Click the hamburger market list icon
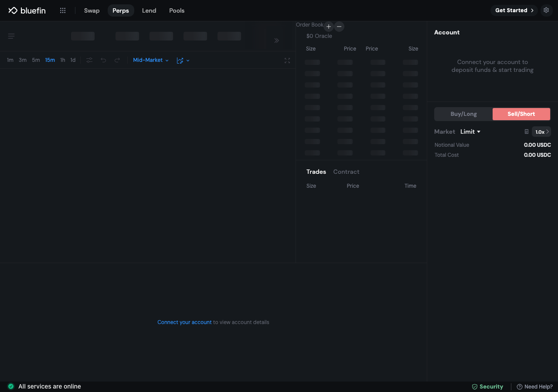 click(x=11, y=36)
